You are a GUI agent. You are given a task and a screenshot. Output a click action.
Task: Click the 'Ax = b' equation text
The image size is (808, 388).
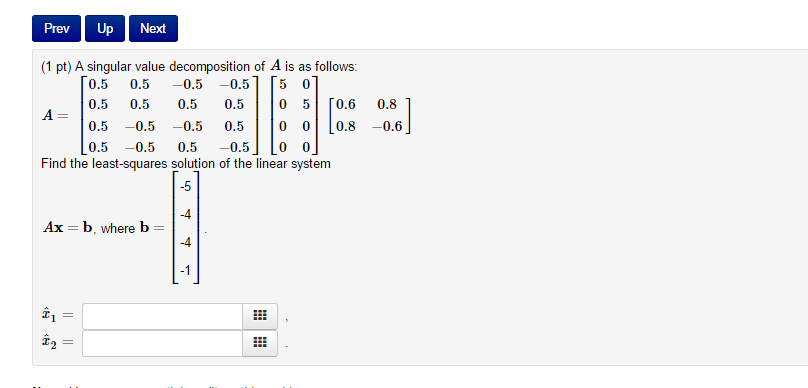68,228
